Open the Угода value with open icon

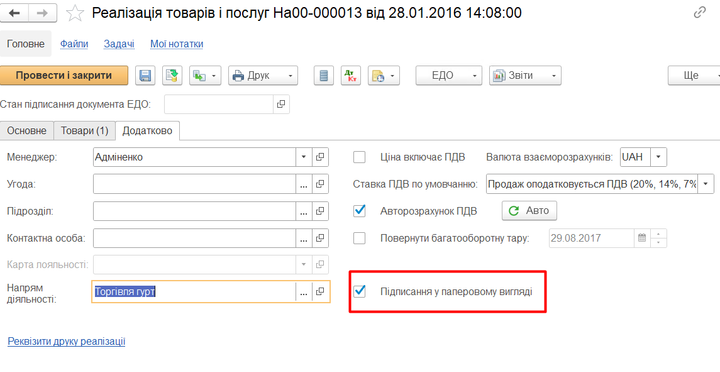tap(320, 184)
